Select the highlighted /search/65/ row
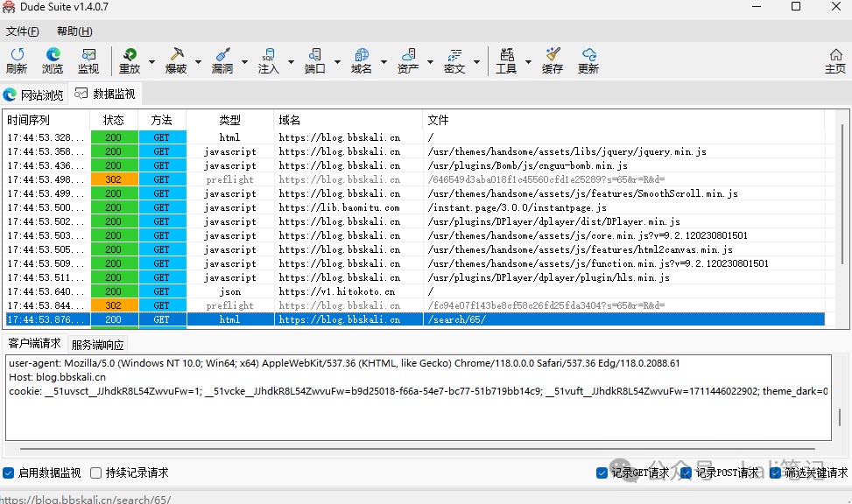 tap(415, 319)
